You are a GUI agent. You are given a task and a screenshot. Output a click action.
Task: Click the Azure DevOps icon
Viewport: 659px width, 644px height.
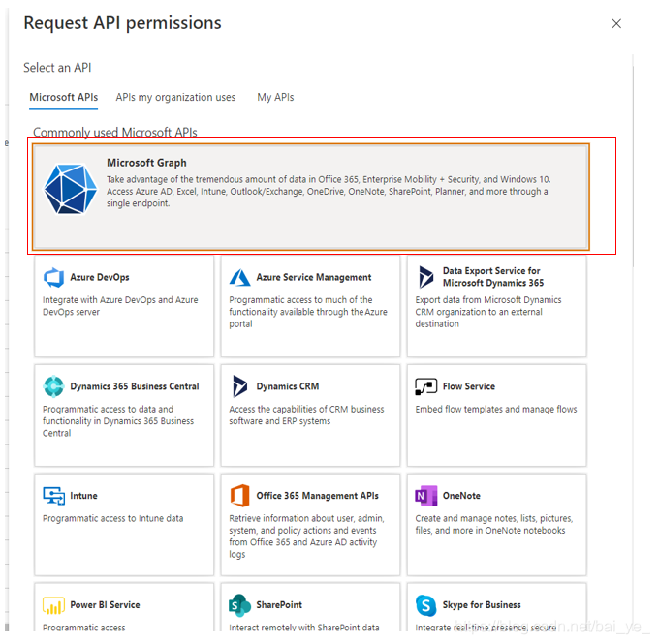pos(54,277)
